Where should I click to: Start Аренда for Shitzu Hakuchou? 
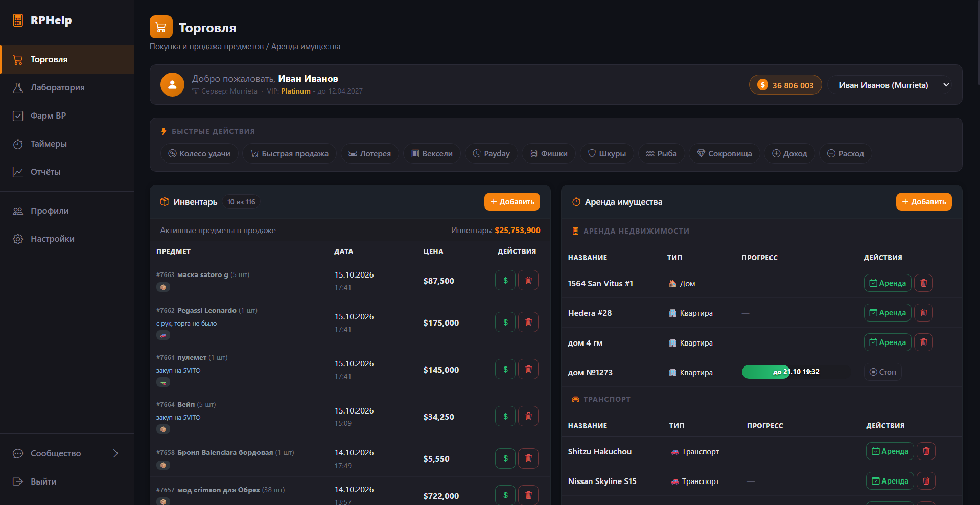(x=890, y=451)
